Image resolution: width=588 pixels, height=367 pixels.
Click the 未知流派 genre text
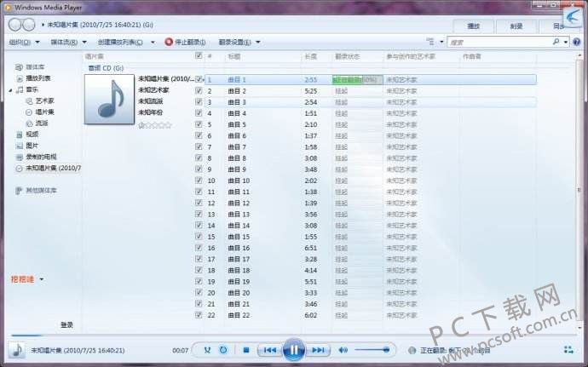[x=150, y=101]
